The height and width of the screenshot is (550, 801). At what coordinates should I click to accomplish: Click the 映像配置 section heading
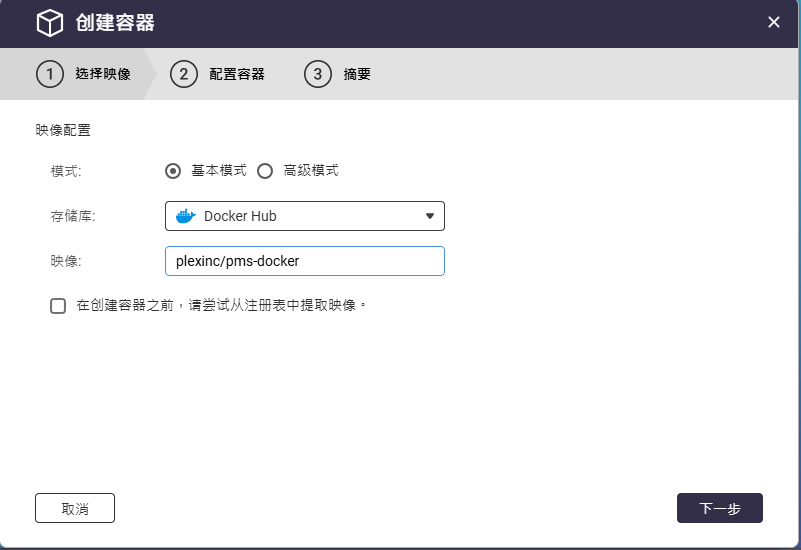tap(63, 130)
